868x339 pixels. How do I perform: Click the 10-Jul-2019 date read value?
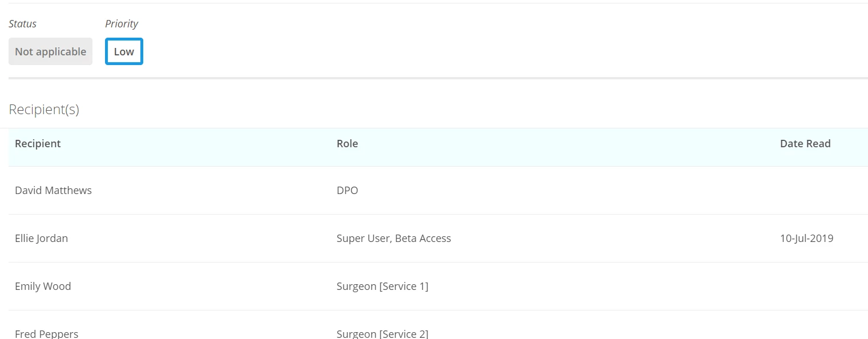[806, 239]
